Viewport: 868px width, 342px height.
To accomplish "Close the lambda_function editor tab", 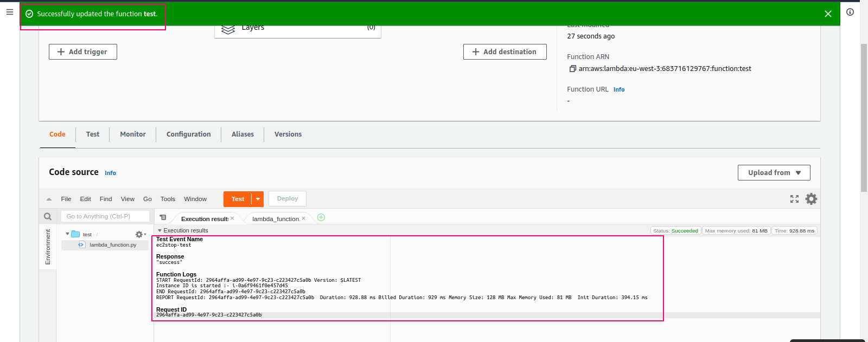I will pos(304,218).
